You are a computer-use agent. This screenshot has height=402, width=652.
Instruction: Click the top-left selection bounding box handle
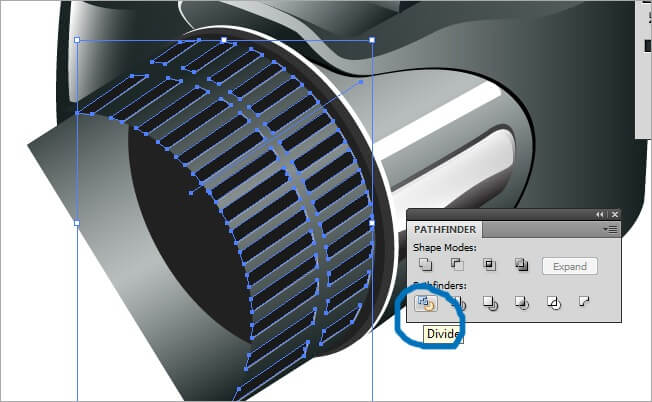(78, 41)
